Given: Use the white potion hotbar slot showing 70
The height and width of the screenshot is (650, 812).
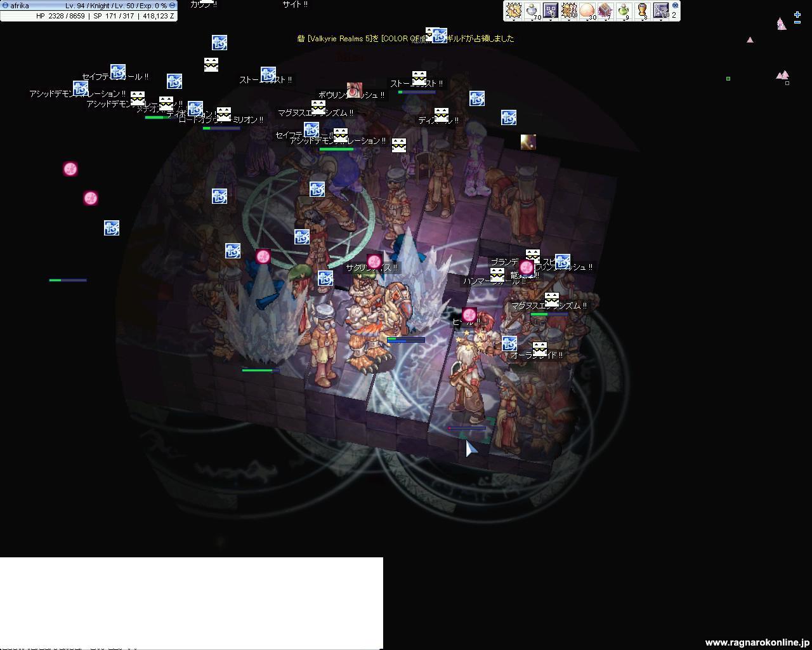Looking at the screenshot, I should (x=532, y=10).
